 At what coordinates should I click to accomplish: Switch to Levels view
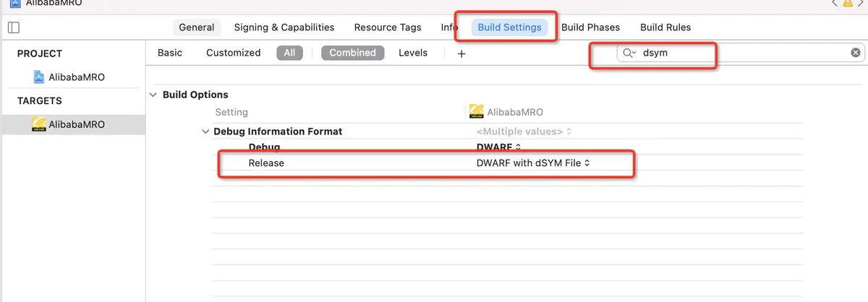(x=413, y=53)
